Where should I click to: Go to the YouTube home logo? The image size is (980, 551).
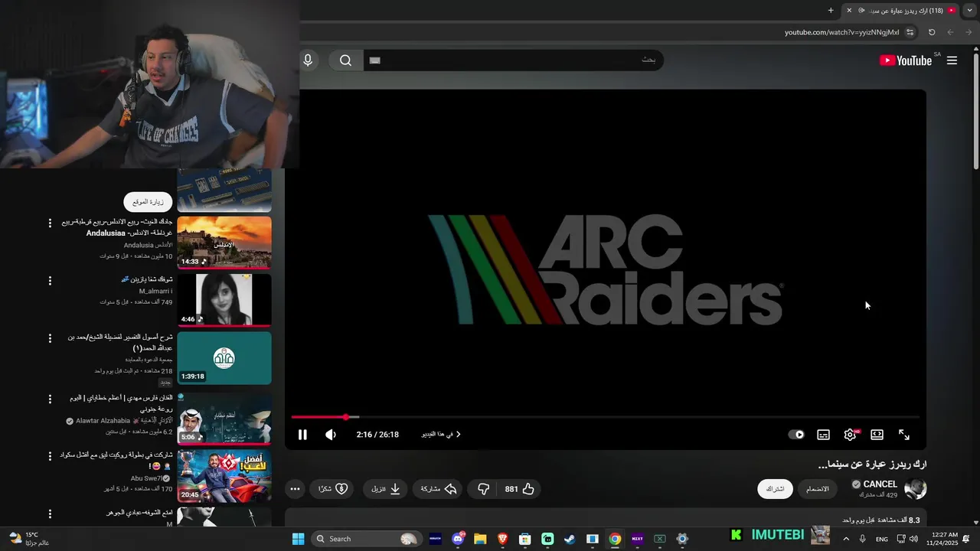click(x=906, y=60)
